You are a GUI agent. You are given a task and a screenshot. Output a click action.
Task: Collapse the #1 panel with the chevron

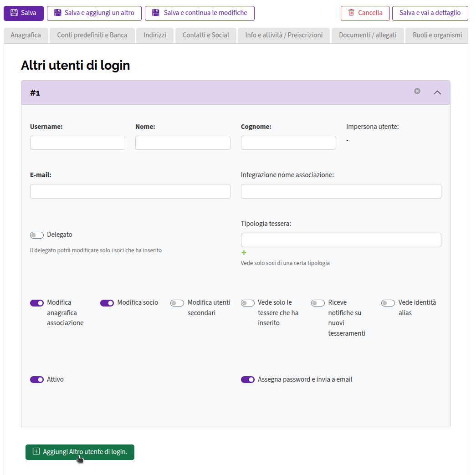[437, 92]
